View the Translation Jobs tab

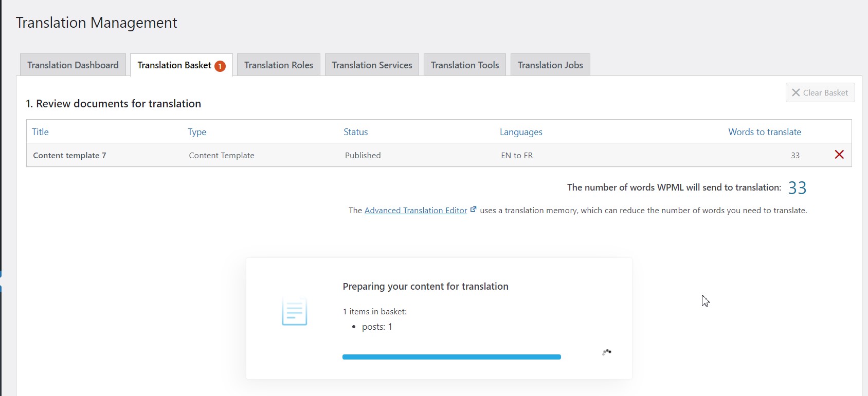pos(550,65)
